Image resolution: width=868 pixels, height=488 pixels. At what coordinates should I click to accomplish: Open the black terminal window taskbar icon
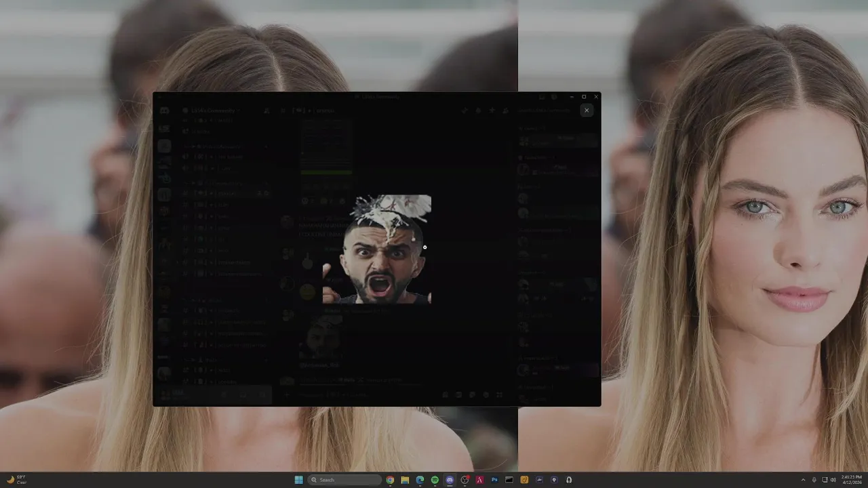pos(509,480)
